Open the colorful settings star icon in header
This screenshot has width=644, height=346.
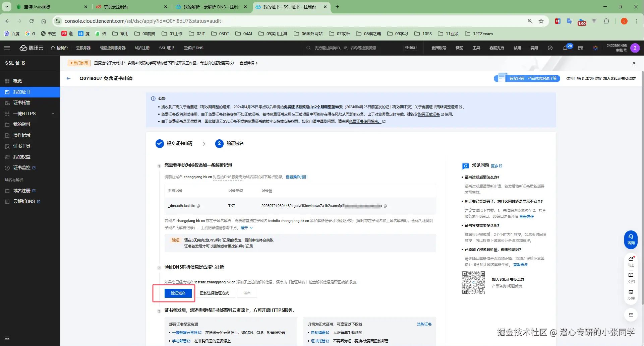click(x=595, y=48)
